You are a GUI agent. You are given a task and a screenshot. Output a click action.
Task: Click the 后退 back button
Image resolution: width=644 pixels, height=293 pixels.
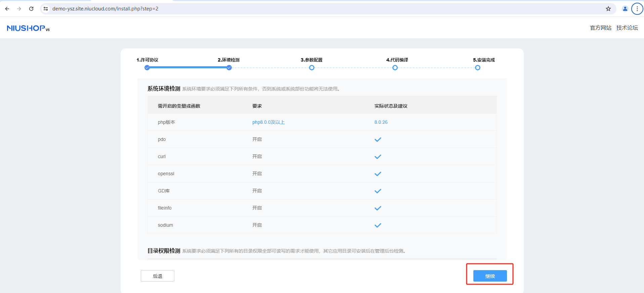157,276
